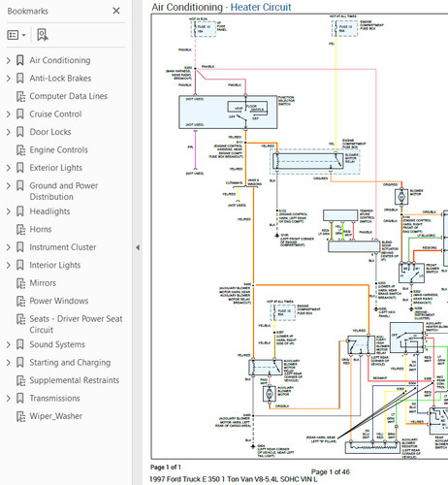Click the Heater Circuit title link
Image resolution: width=448 pixels, height=485 pixels.
[x=261, y=7]
